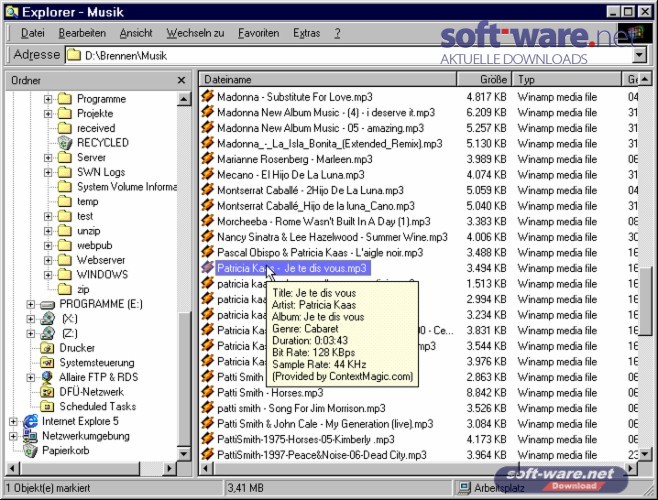Click the 8.842 KB size of Horses.mp3
This screenshot has width=658, height=500.
click(x=486, y=393)
